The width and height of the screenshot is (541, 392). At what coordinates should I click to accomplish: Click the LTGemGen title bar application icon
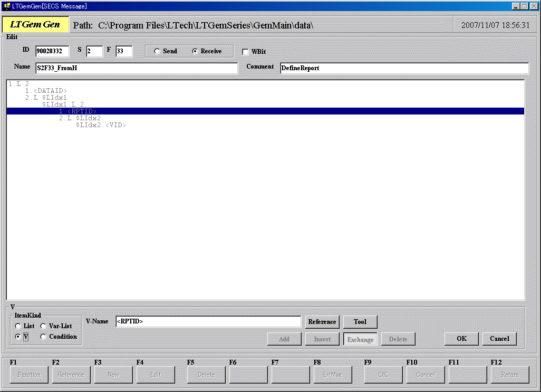click(6, 6)
